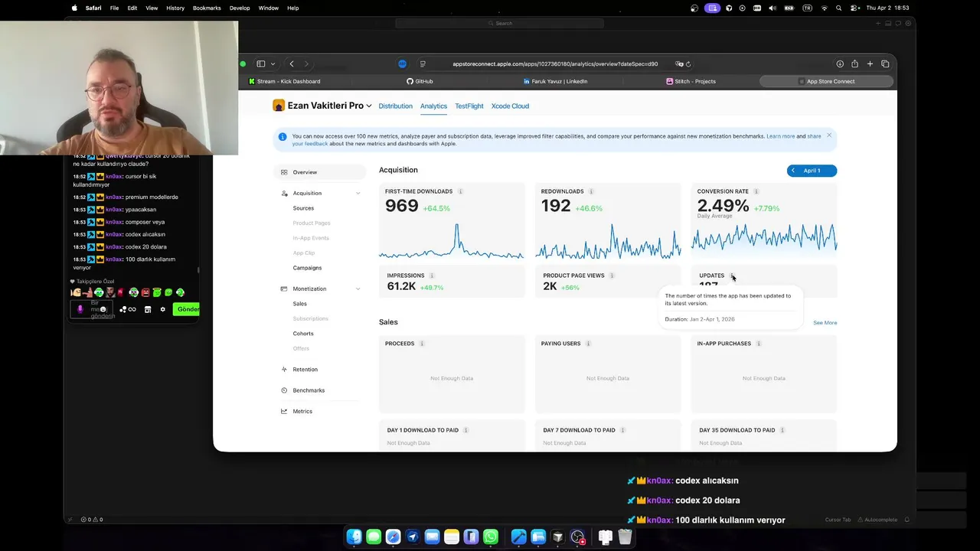The height and width of the screenshot is (551, 980).
Task: Open Benchmarks in the sidebar
Action: tap(309, 390)
